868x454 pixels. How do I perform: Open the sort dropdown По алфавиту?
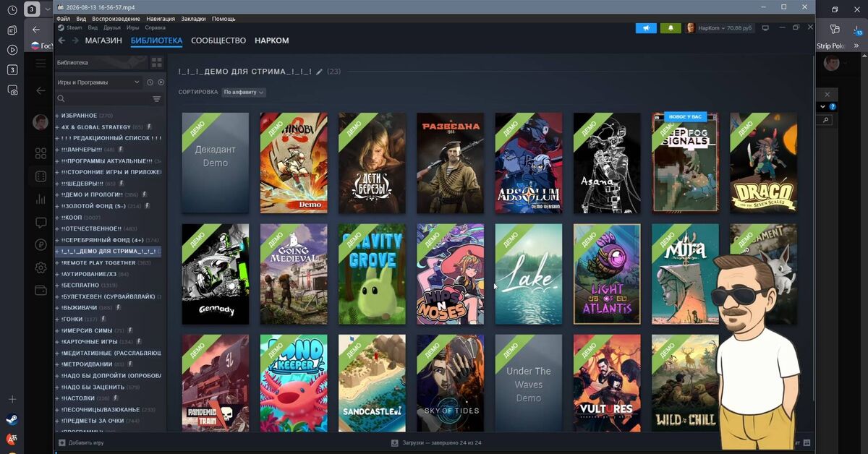tap(244, 93)
